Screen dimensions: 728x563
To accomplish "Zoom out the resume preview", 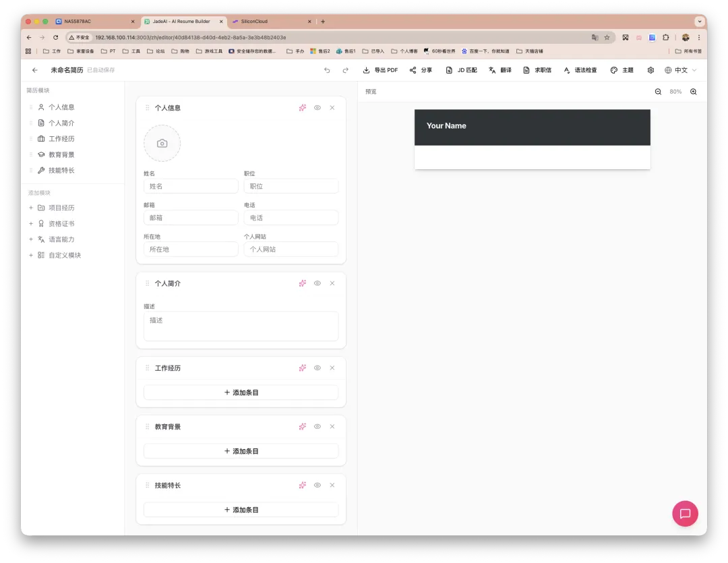I will pyautogui.click(x=658, y=92).
